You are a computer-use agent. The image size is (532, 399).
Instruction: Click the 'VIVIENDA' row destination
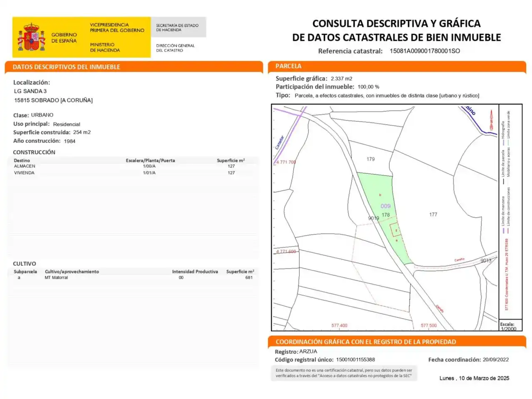[24, 173]
